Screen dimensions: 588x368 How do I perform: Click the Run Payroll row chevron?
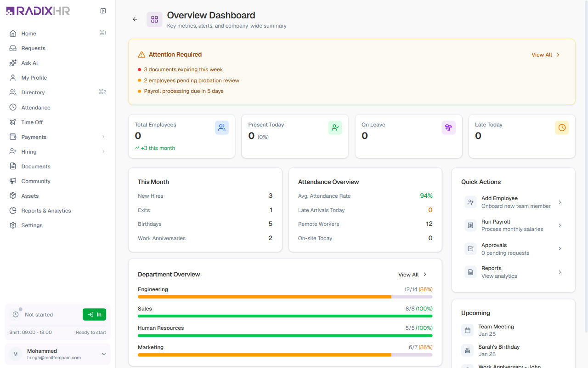pyautogui.click(x=560, y=225)
